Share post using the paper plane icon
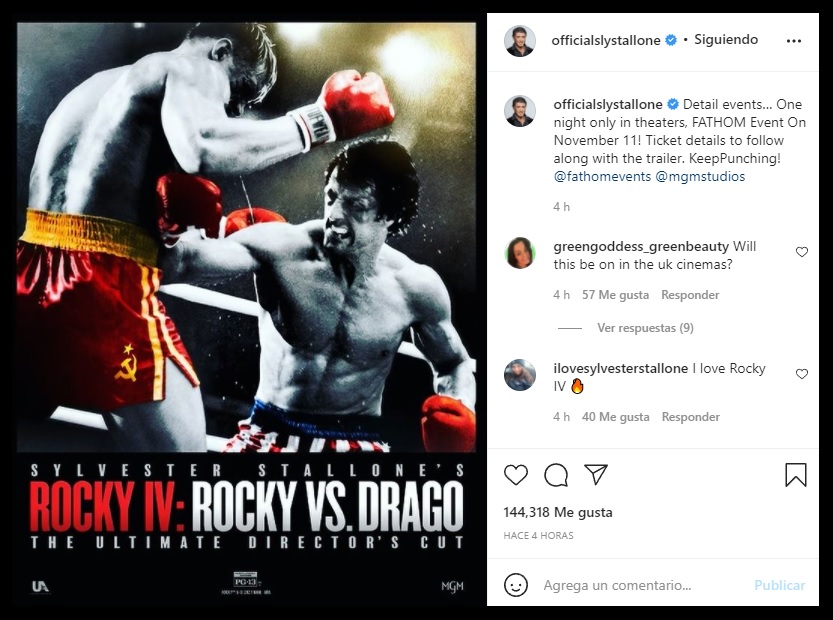 click(x=596, y=474)
